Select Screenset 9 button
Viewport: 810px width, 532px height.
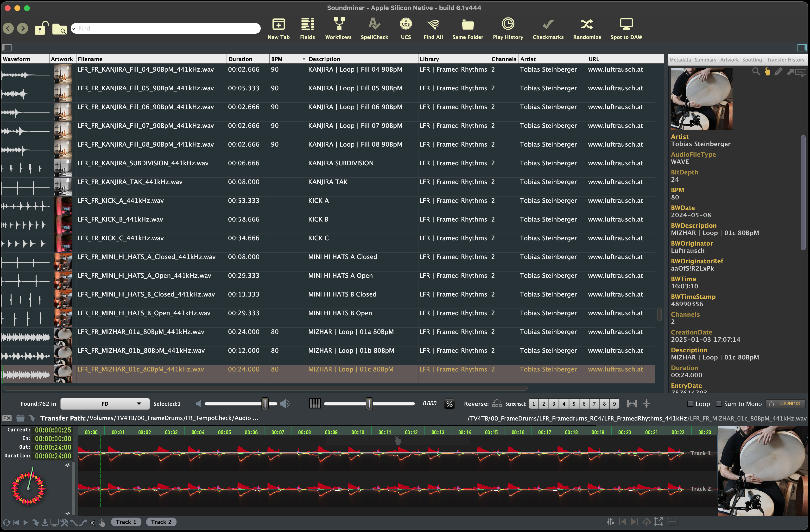coord(614,403)
